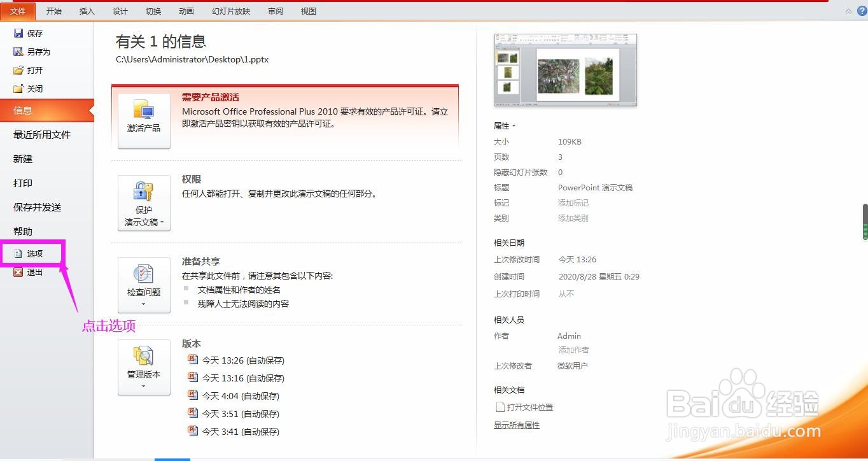Click the Exit (退出) red icon
The width and height of the screenshot is (868, 461).
tap(18, 272)
